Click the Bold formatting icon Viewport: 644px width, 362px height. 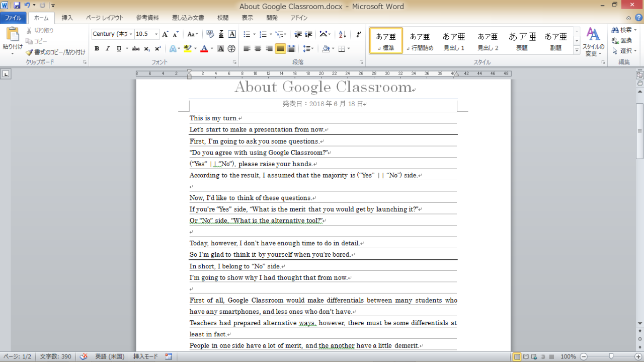tap(96, 49)
